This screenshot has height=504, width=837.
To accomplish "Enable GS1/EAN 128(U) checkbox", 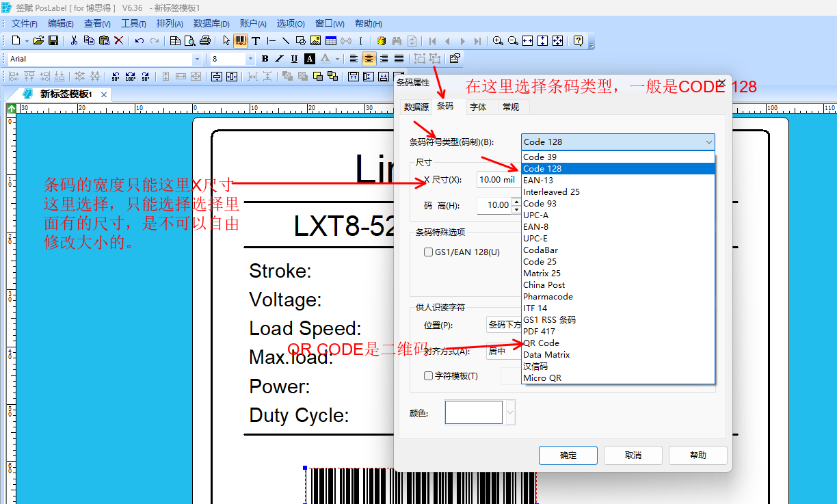I will pyautogui.click(x=428, y=252).
